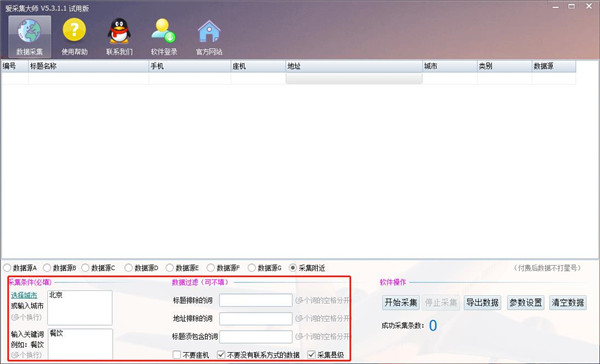Toggle the 不要没有联系方式的数据 checkbox
Screen dimensions: 600x364
[x=221, y=355]
